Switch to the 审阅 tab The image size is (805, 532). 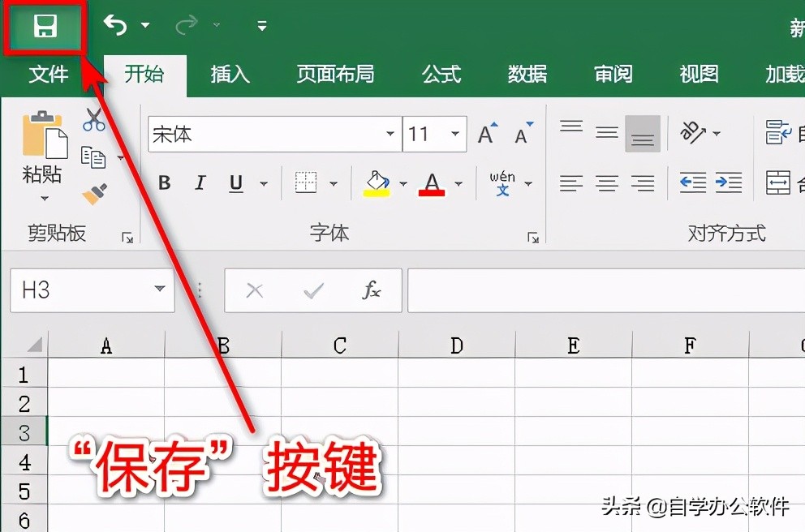[x=613, y=75]
